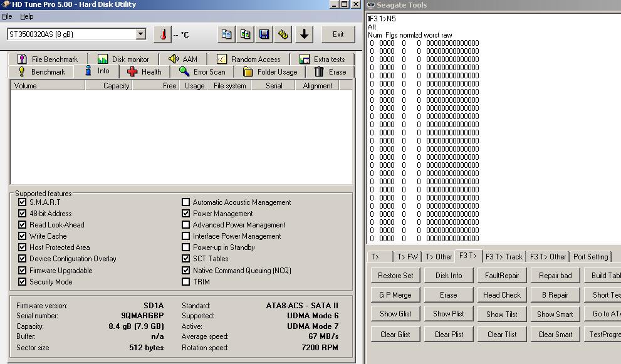This screenshot has height=364, width=621.
Task: Click the HD Tune Pro title bar icon
Action: 6,4
